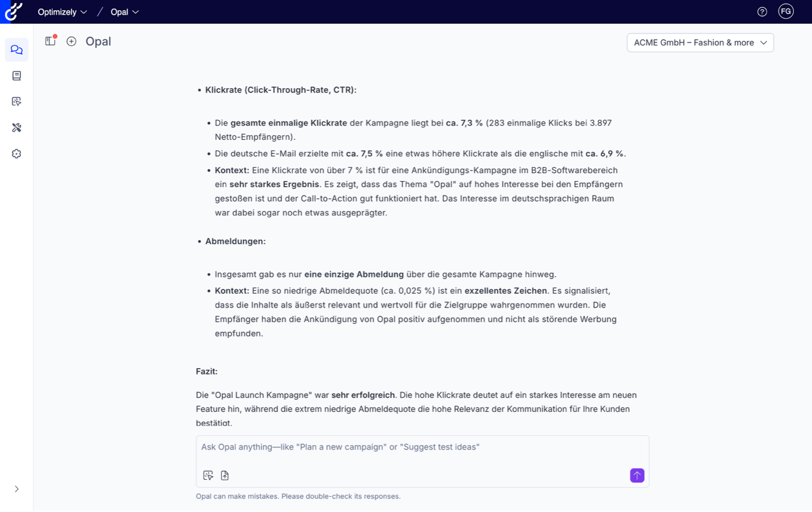
Task: Select an agent icon in prompt box
Action: [x=208, y=476]
